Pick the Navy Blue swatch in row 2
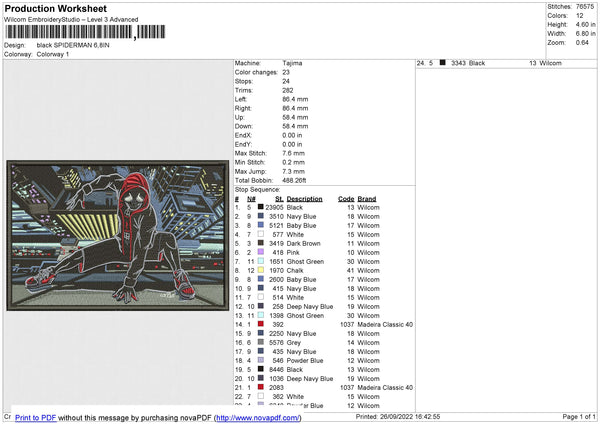600x424 pixels. pyautogui.click(x=261, y=216)
